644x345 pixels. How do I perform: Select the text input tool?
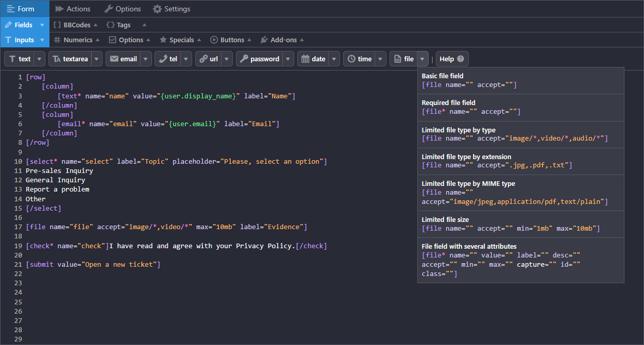tap(21, 58)
